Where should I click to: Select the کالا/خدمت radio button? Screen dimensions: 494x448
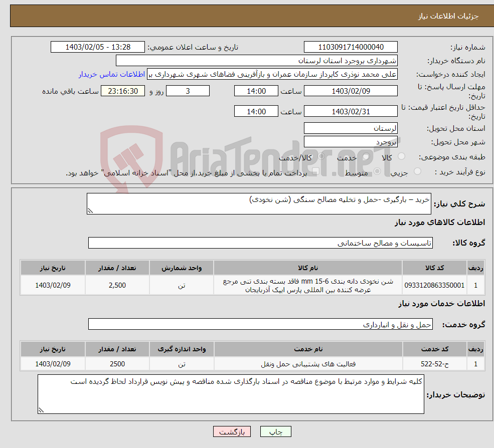[x=321, y=156]
